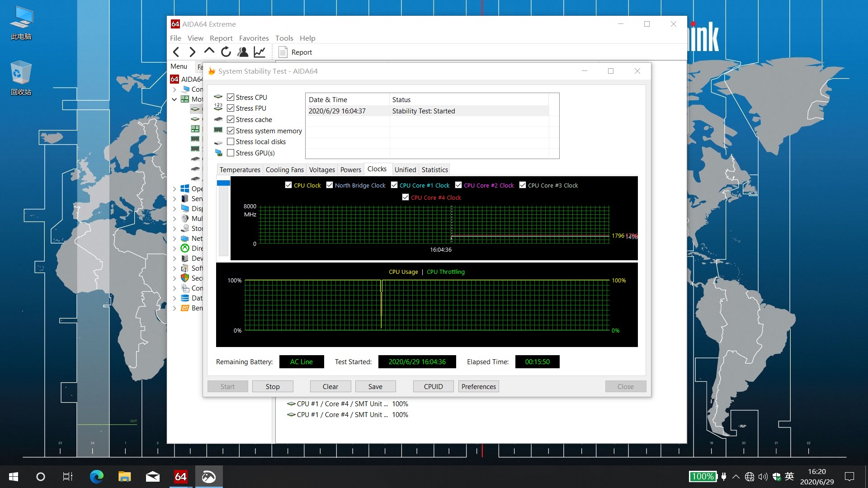
Task: Switch to AIDA64 taskbar icon
Action: click(x=180, y=477)
